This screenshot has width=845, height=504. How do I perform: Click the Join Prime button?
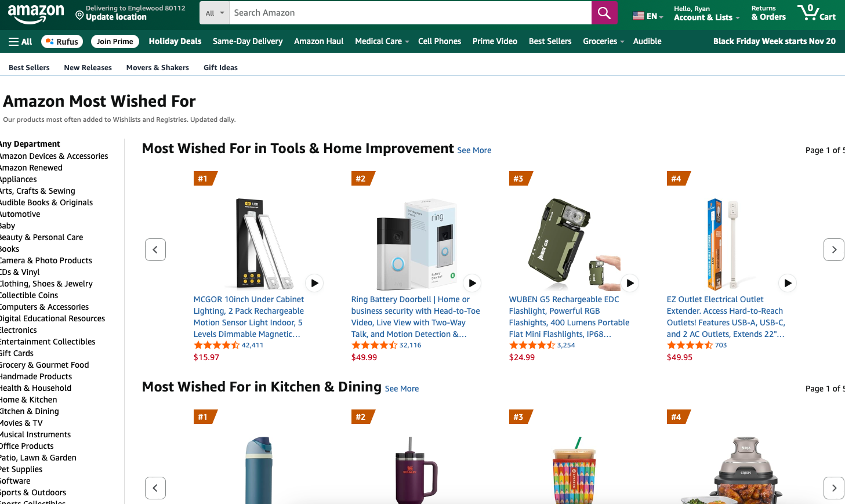point(115,41)
